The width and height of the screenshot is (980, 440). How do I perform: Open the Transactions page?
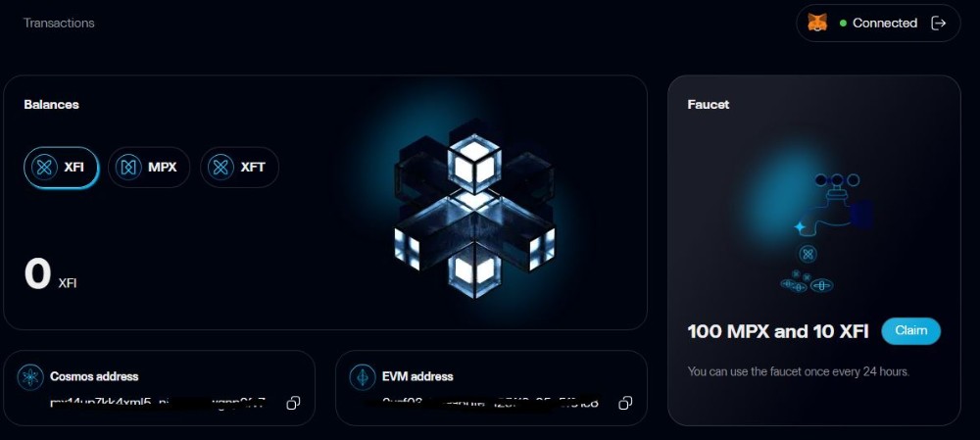click(59, 24)
